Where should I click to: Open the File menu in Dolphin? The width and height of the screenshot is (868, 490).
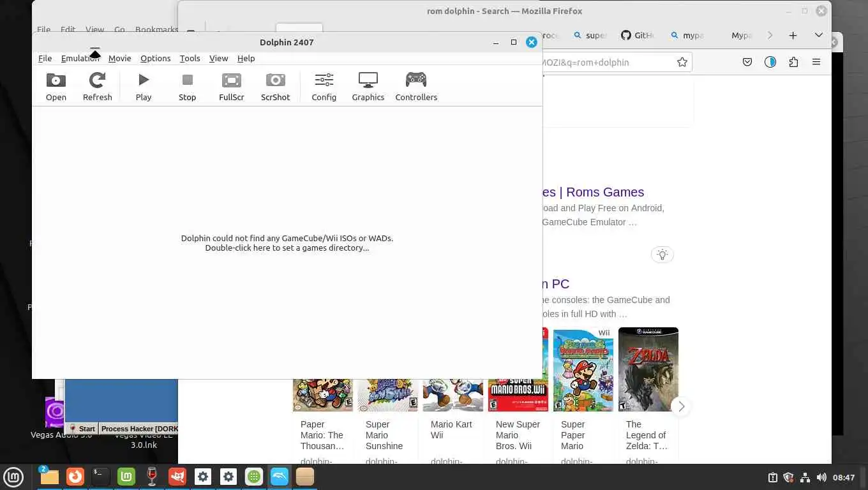(x=45, y=58)
